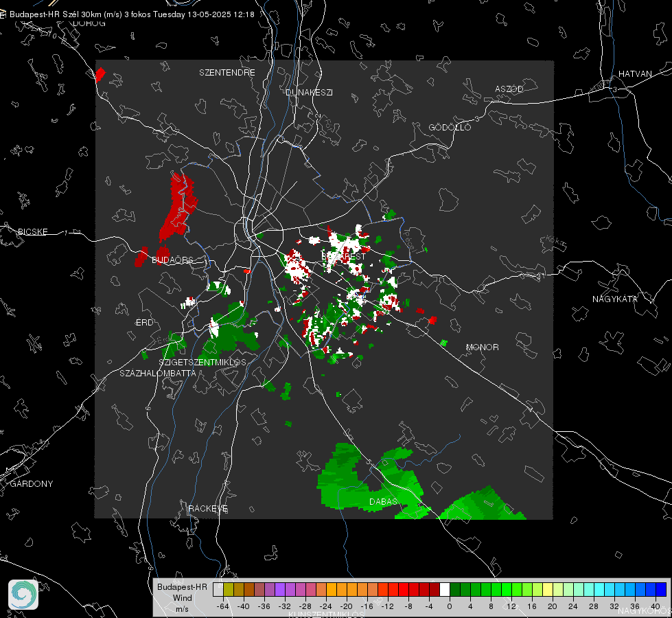Click the timestamp '13-05-2025 12:18'
Screen dimensions: 672x618
click(220, 14)
